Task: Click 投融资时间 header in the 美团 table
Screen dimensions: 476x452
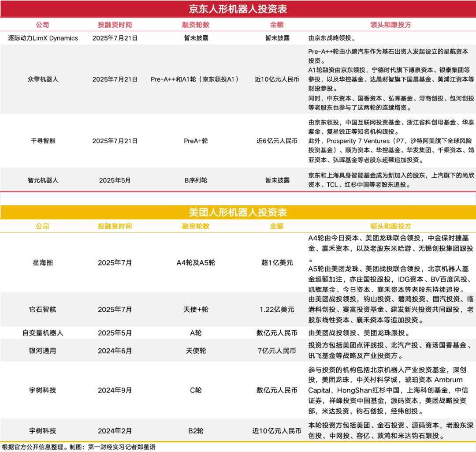Action: (x=115, y=226)
